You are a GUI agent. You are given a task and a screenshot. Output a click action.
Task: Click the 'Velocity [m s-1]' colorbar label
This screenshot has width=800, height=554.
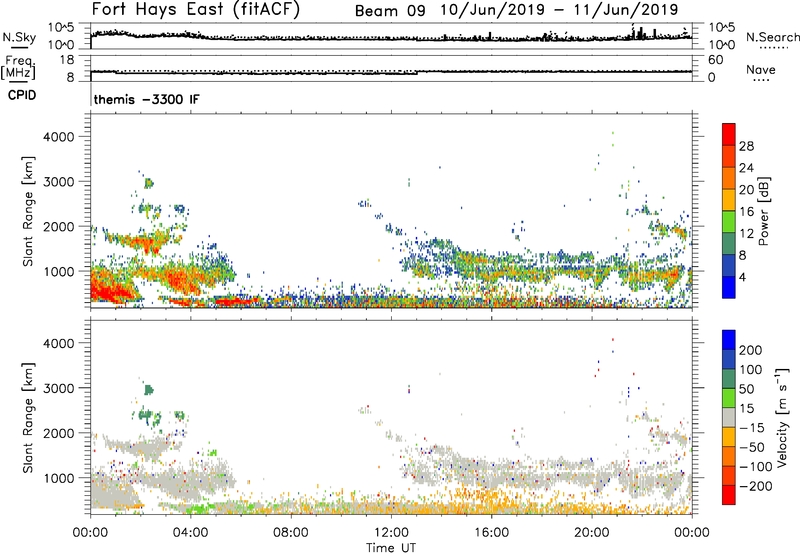tap(782, 417)
